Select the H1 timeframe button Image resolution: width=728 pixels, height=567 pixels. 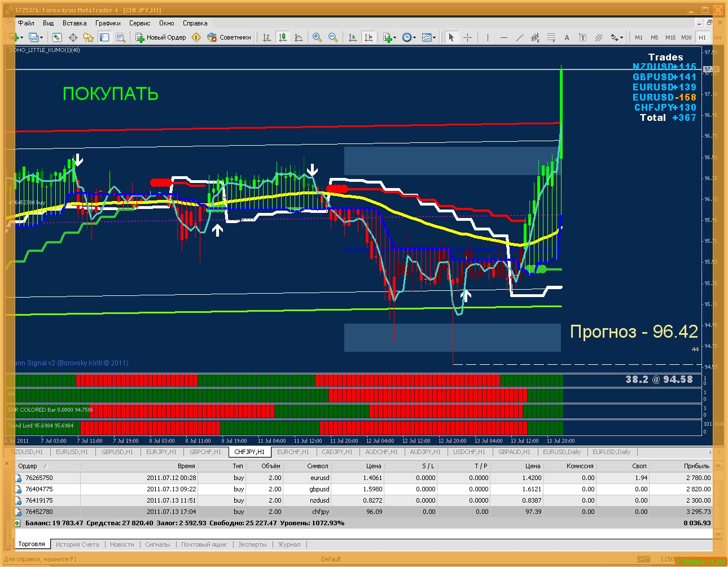tap(702, 37)
